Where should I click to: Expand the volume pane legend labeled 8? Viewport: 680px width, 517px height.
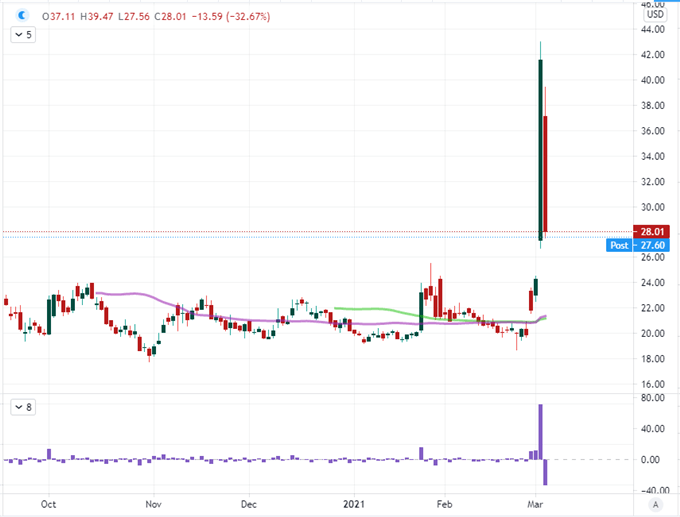click(23, 407)
